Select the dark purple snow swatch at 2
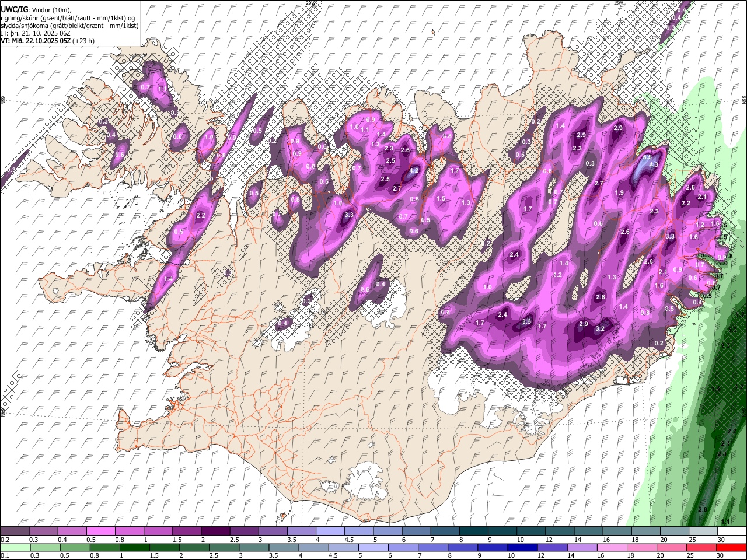This screenshot has width=747, height=560. click(215, 531)
